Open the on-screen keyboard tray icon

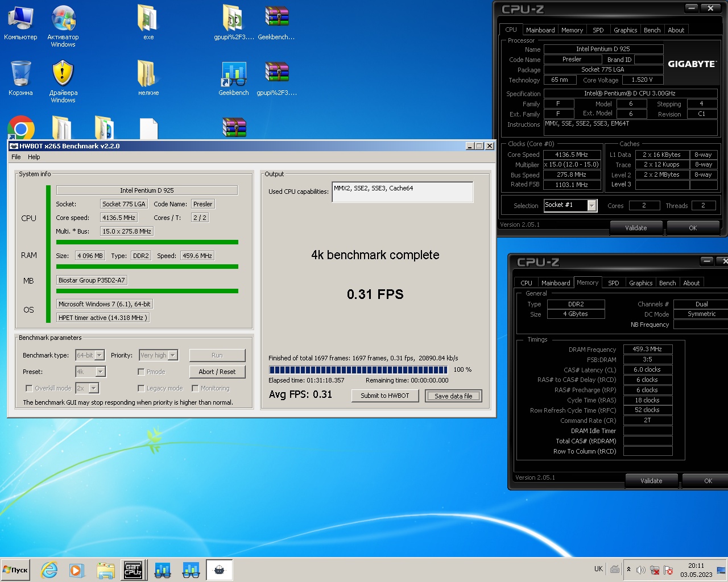coord(615,569)
